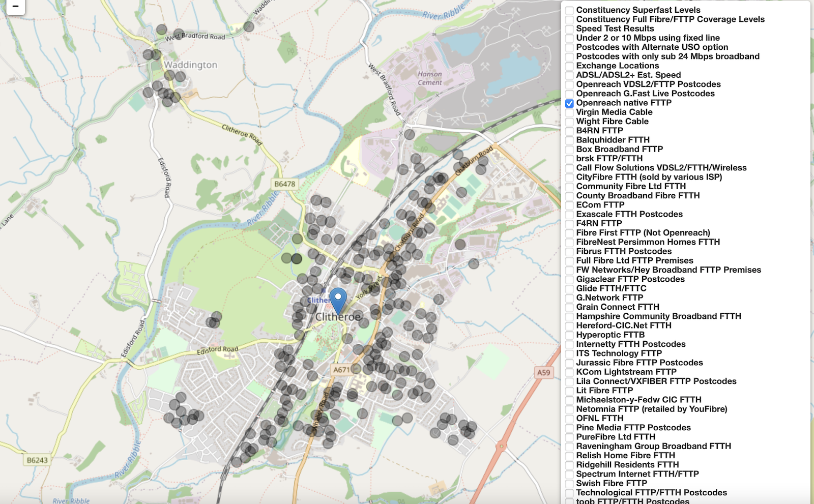Turn on Swish Fibre FTTP layer
Viewport: 814px width, 504px height.
tap(570, 483)
